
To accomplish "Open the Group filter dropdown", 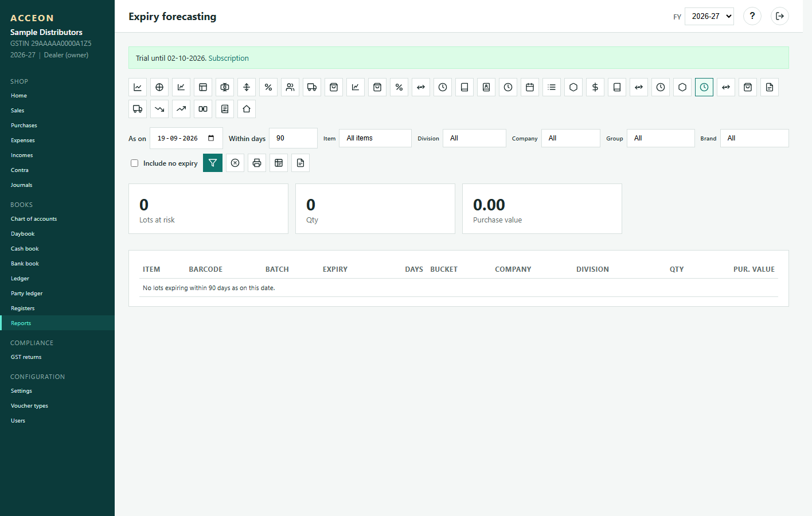I will point(661,138).
